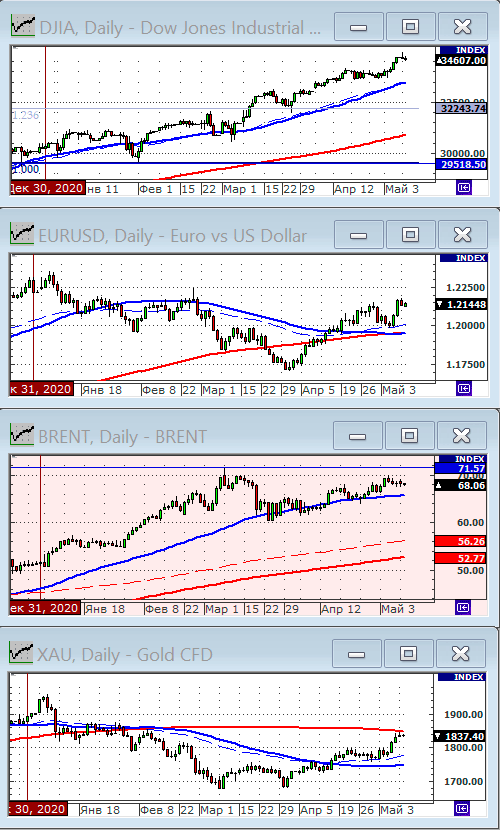Maximize the XAU Gold CFD window
Image resolution: width=500 pixels, height=830 pixels.
(x=408, y=654)
